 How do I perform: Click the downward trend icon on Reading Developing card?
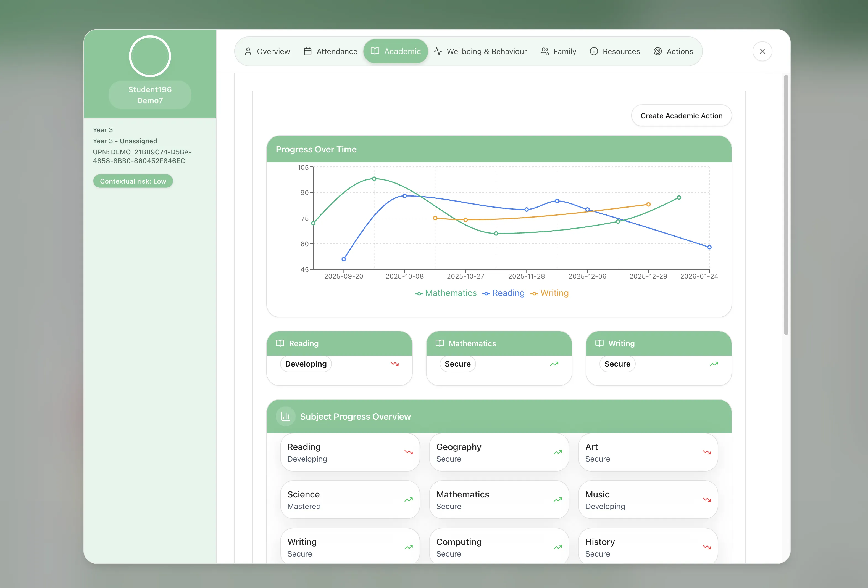click(x=394, y=364)
